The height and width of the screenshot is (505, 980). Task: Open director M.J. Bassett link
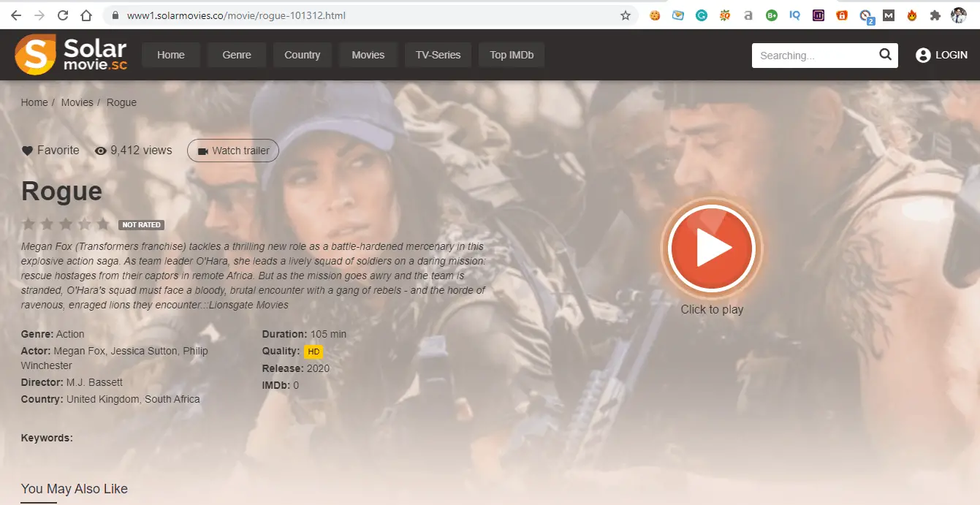coord(94,382)
